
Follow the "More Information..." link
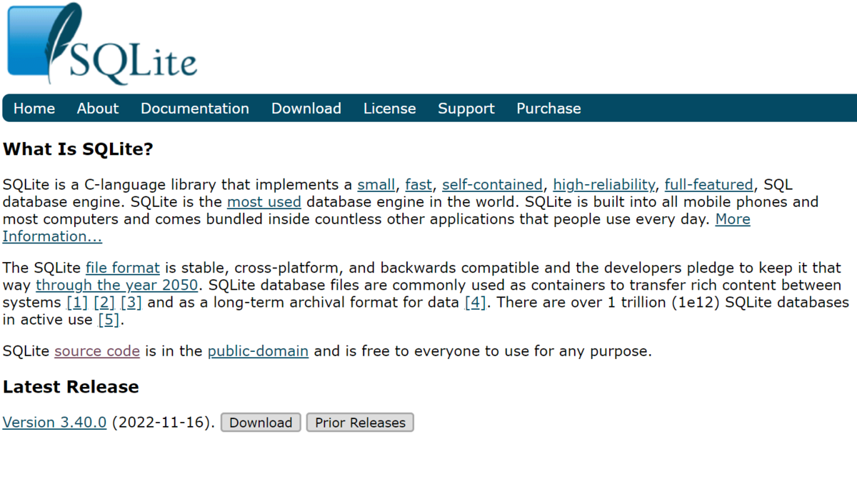click(733, 219)
